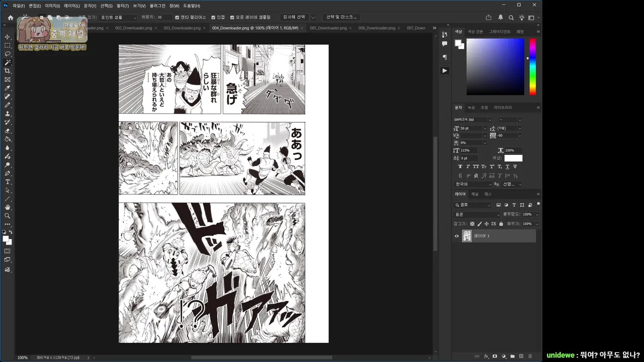Open the Discover lightbulb icon

click(x=522, y=18)
